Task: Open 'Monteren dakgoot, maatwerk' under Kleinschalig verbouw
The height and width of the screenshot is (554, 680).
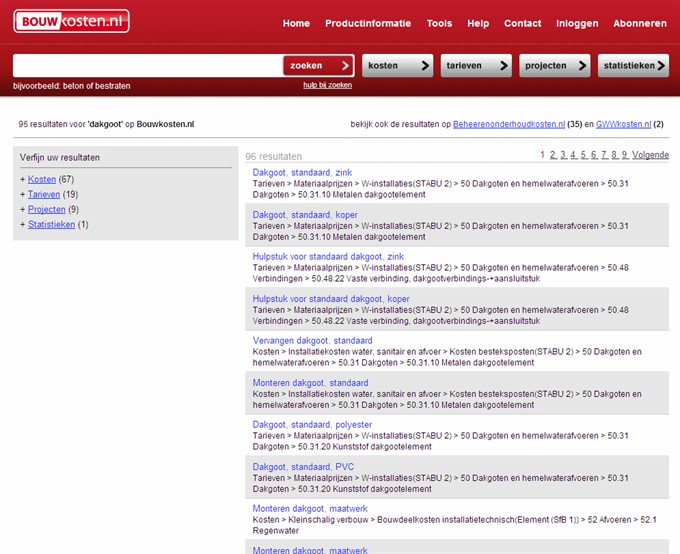Action: [x=310, y=508]
